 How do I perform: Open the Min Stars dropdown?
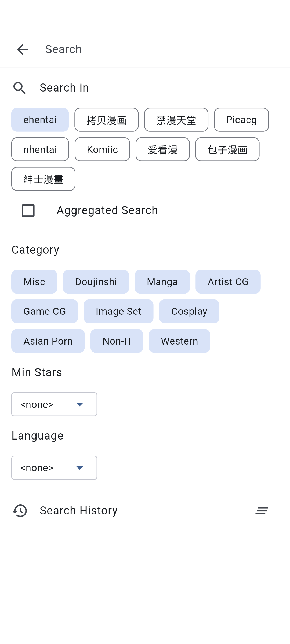pyautogui.click(x=54, y=404)
